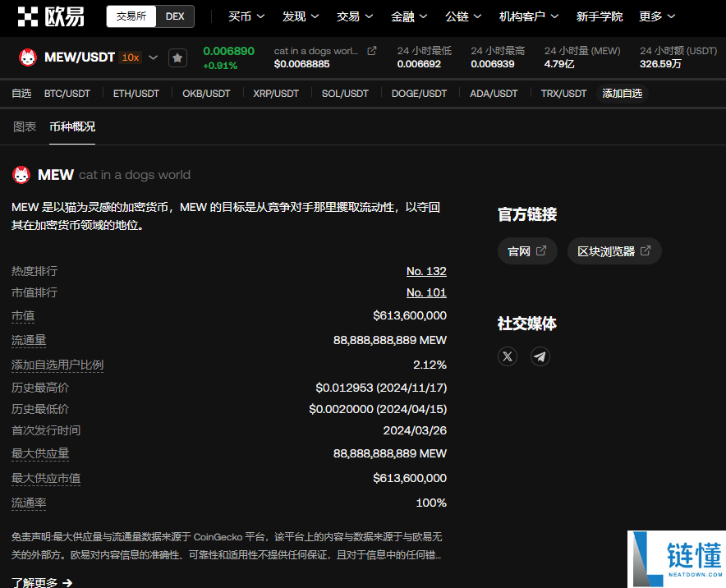726x588 pixels.
Task: Click the 最大供应量 label
Action: pyautogui.click(x=40, y=454)
